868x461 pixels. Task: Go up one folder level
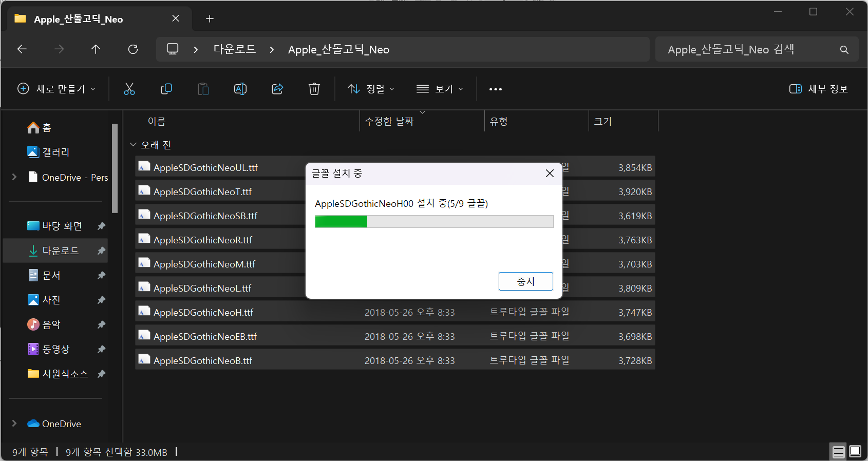click(96, 49)
